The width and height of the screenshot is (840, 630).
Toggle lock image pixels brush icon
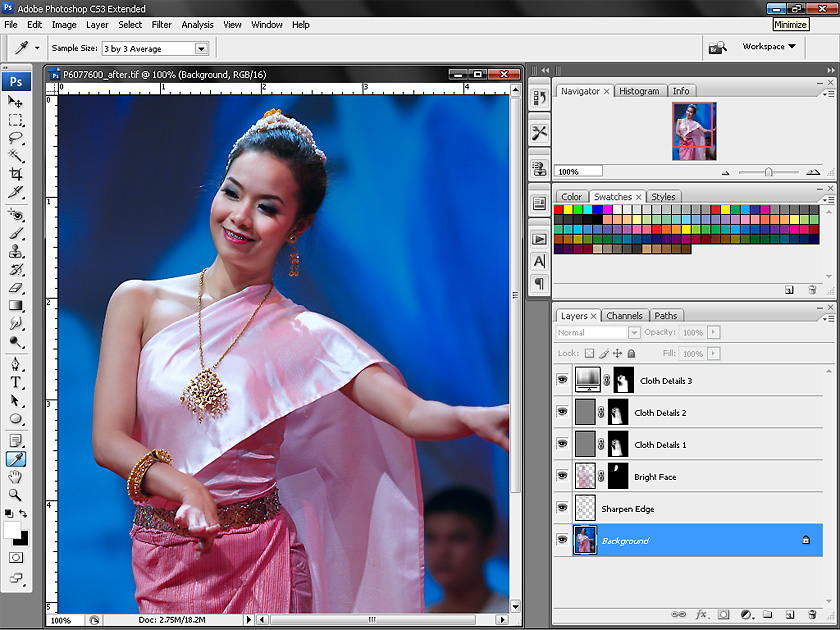click(x=604, y=354)
